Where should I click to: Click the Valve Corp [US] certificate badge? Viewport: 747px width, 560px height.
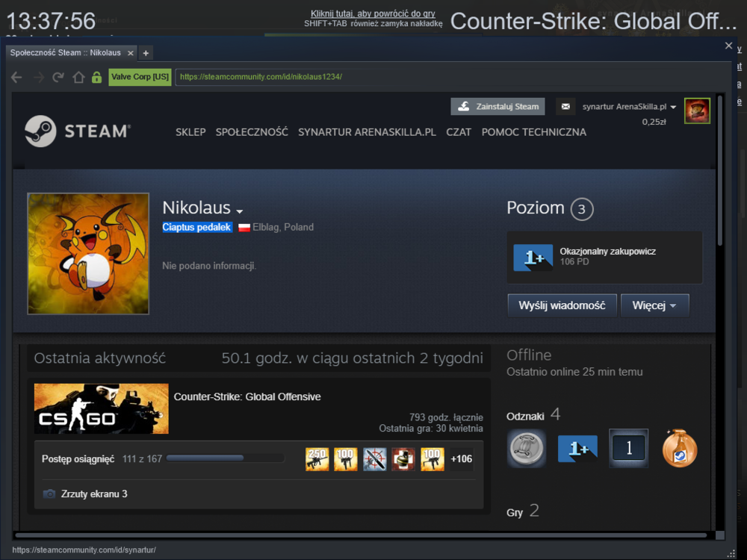(x=140, y=77)
